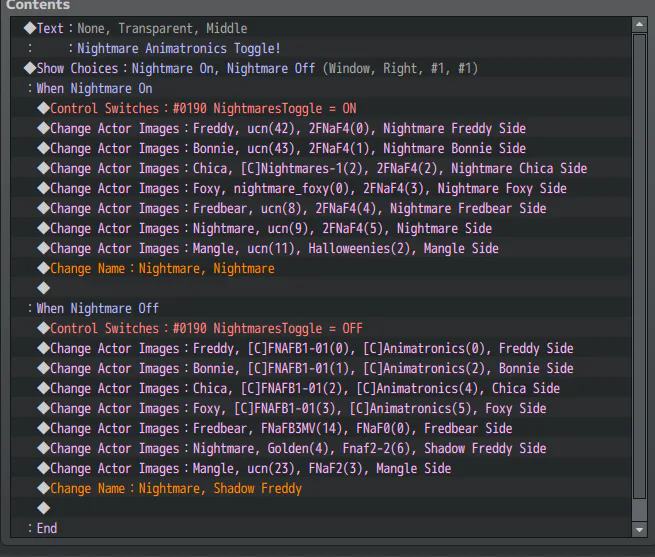Select Change Actor Images Foxy [C]FNAFB1-01(3) row
The width and height of the screenshot is (655, 557).
321,409
